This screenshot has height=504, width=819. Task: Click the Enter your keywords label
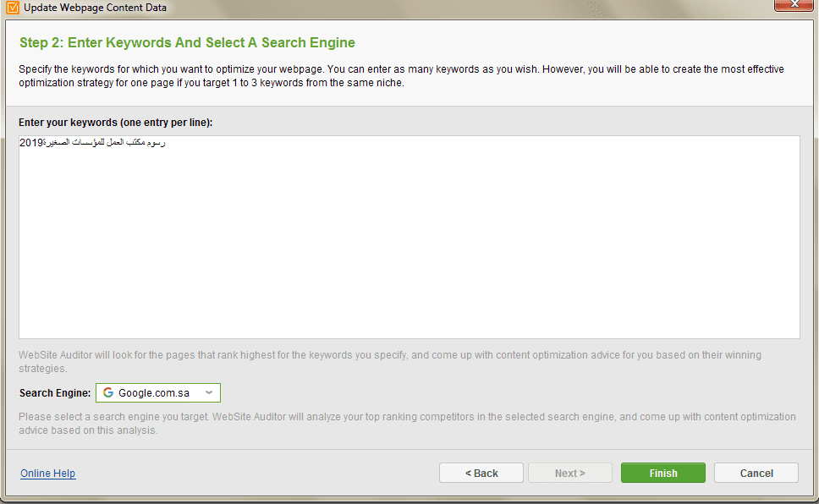pos(115,123)
